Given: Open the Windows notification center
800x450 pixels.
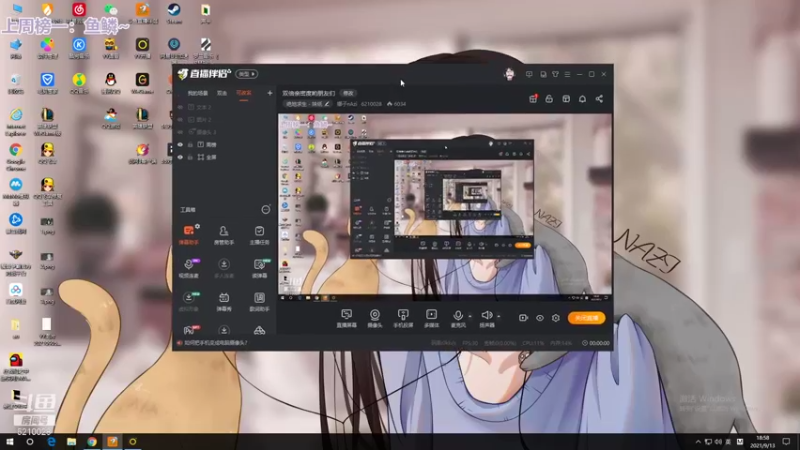Looking at the screenshot, I should tap(786, 441).
